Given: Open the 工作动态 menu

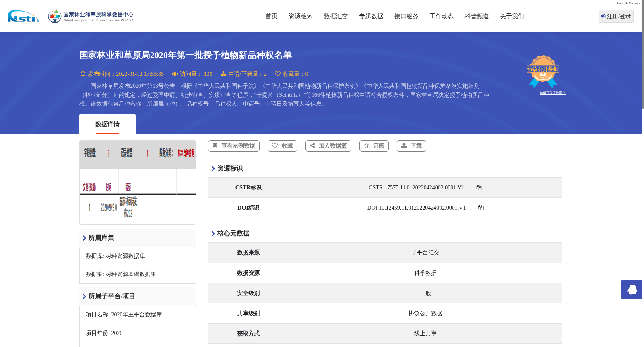Looking at the screenshot, I should coord(442,16).
